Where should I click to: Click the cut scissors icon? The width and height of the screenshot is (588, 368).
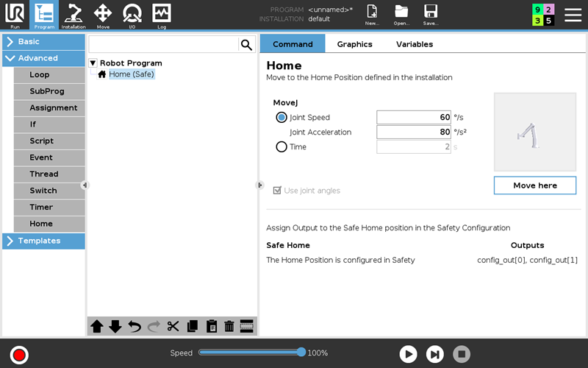(x=173, y=327)
